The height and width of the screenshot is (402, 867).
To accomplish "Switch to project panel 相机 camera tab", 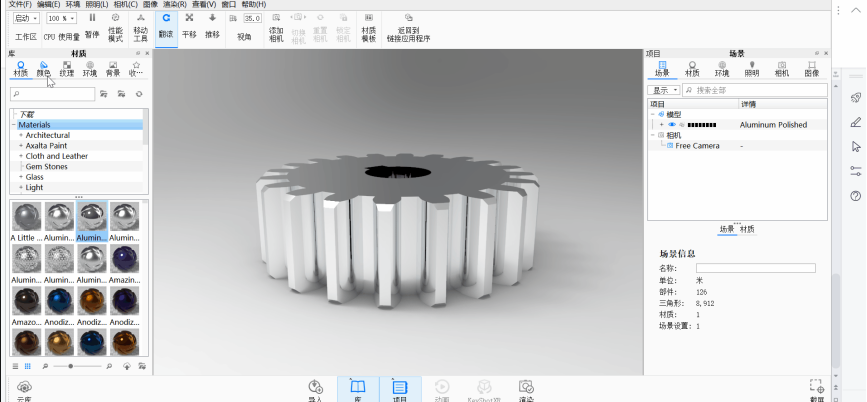I will coord(781,69).
